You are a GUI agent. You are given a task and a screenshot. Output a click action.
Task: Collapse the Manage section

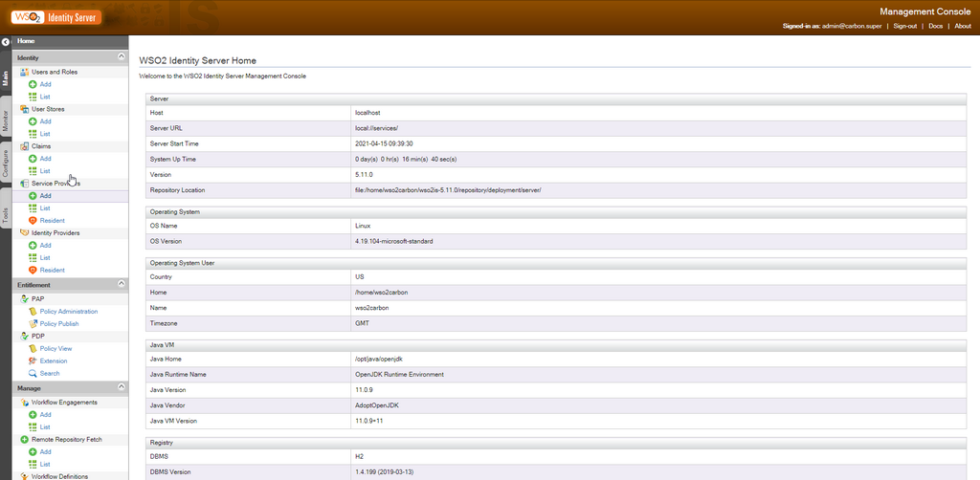tap(121, 388)
